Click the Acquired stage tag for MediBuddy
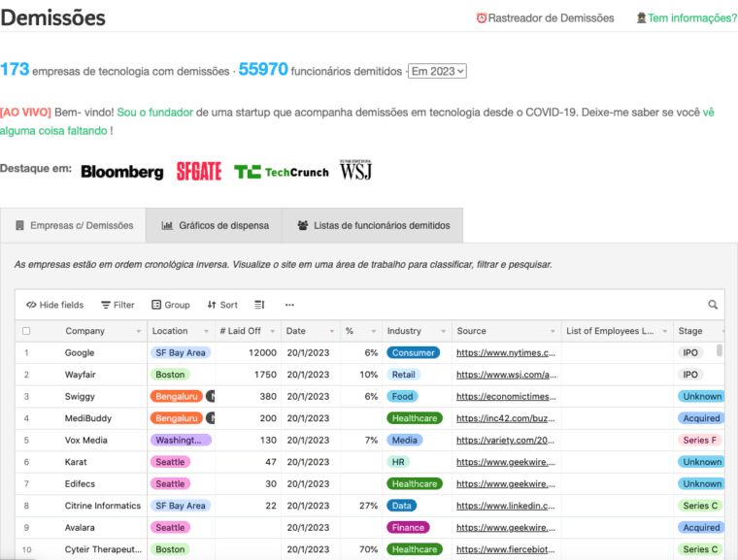 pyautogui.click(x=701, y=418)
